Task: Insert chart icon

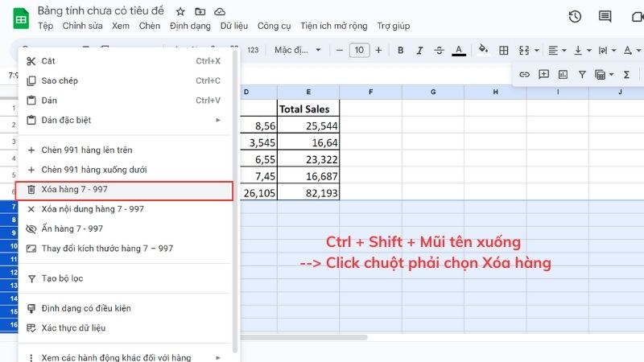Action: 563,74
